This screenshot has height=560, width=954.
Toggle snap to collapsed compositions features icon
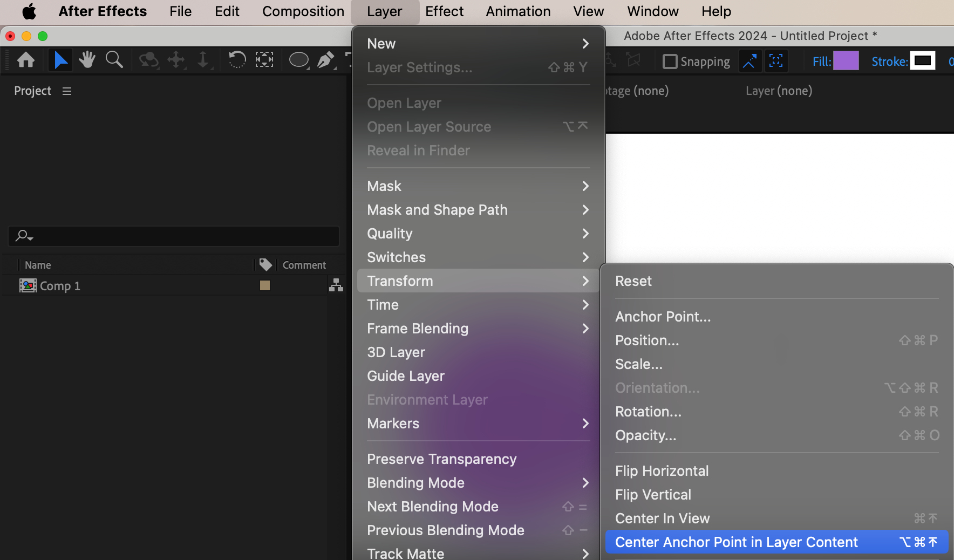pos(776,61)
